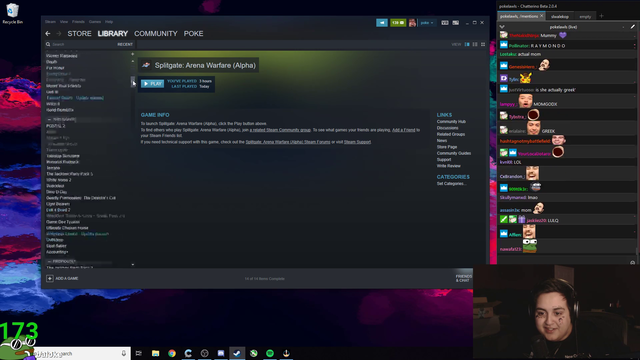Add a new Chatterino tab
The image size is (640, 360).
601,16
